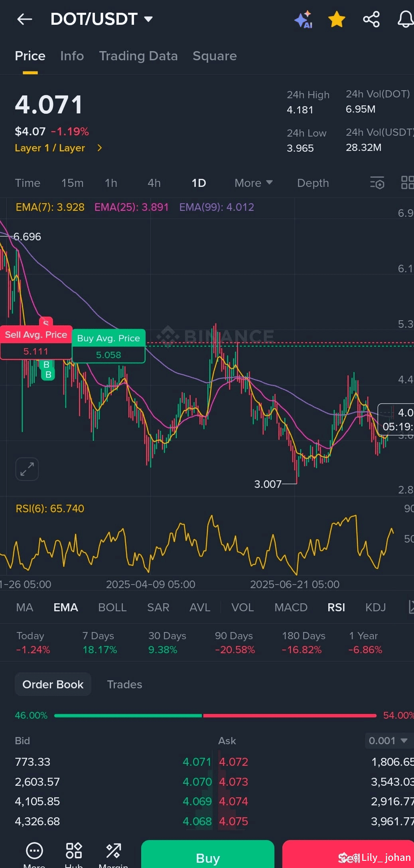Viewport: 414px width, 868px height.
Task: Select the Order Book tab
Action: [x=53, y=684]
